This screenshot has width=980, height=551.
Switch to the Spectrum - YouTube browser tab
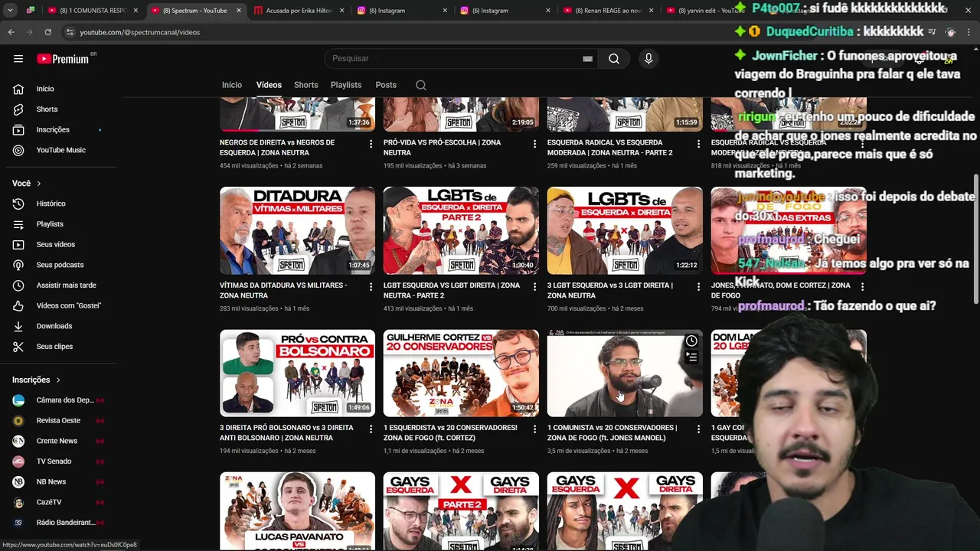tap(195, 11)
